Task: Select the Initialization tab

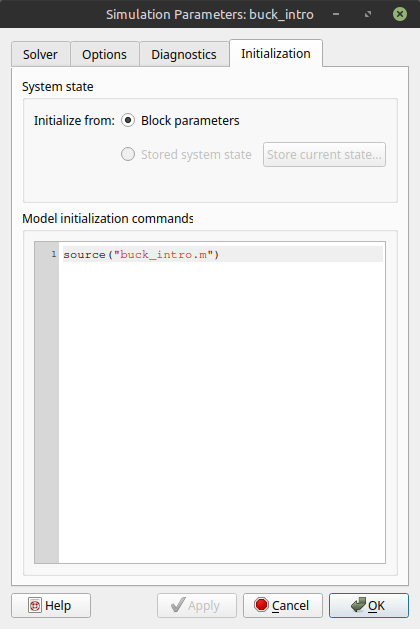Action: [x=276, y=53]
